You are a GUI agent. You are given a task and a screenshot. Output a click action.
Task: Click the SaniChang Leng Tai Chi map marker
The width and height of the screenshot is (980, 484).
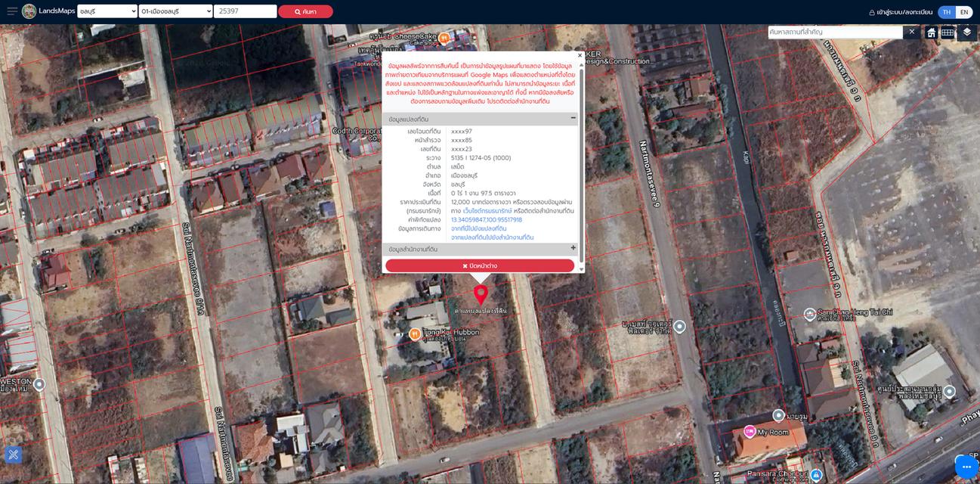pos(810,315)
